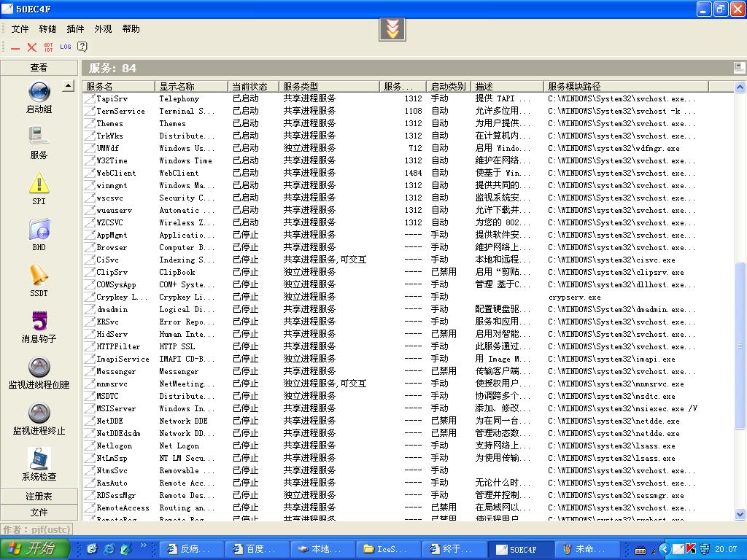Click the services list scroll down arrow
This screenshot has width=747, height=560.
click(740, 514)
